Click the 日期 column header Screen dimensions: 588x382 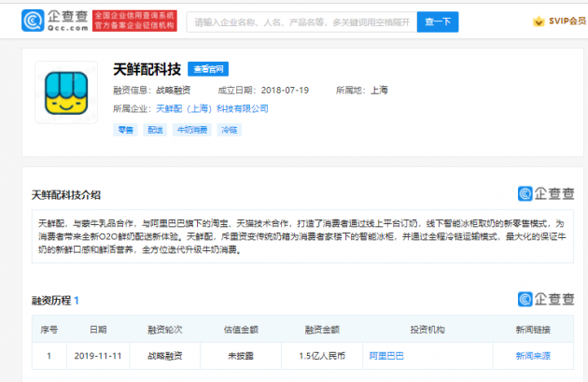[x=98, y=330]
